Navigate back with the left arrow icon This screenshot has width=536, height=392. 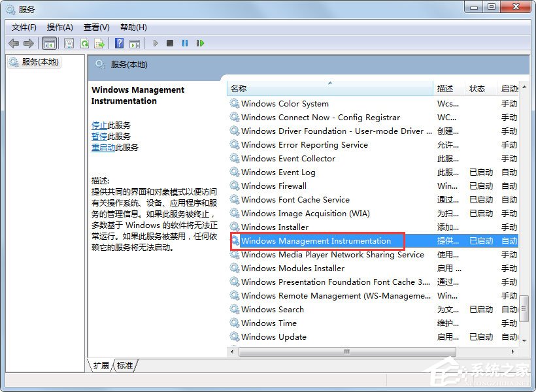click(x=14, y=42)
